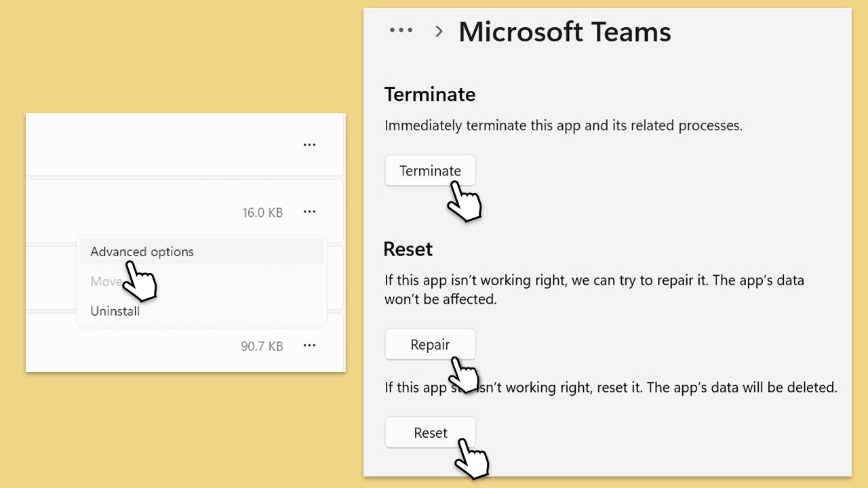
Task: Click the Repair button
Action: click(x=430, y=345)
